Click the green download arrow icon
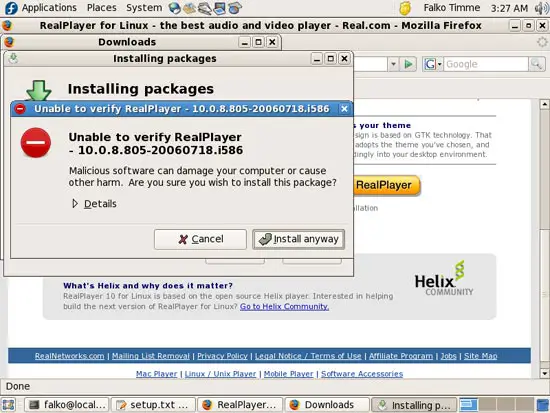Image resolution: width=550 pixels, height=413 pixels. (39, 90)
